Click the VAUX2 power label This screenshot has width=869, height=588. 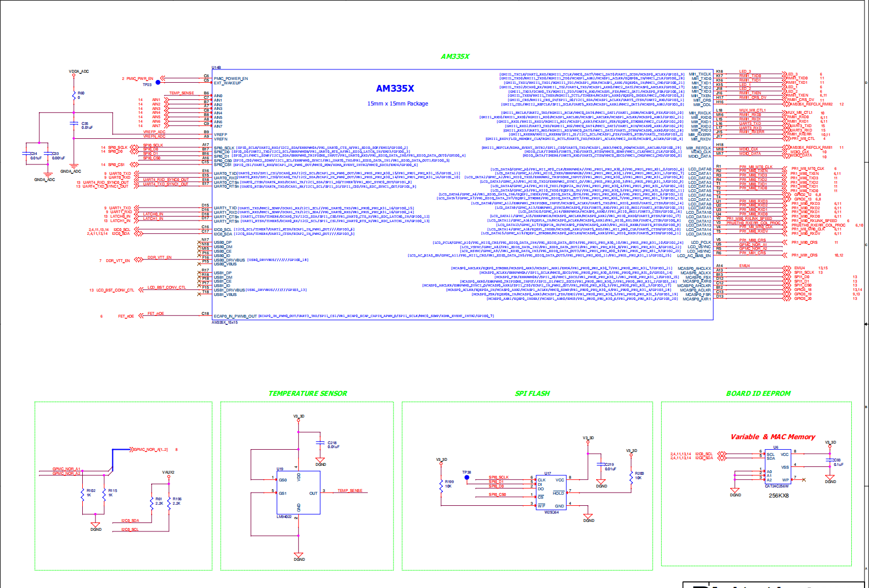[x=168, y=472]
